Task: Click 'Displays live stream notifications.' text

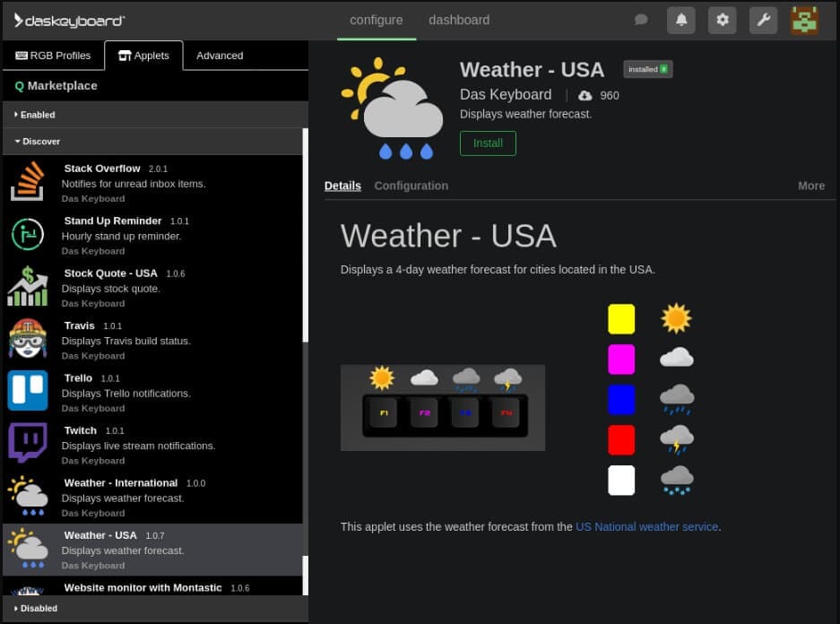Action: [138, 446]
